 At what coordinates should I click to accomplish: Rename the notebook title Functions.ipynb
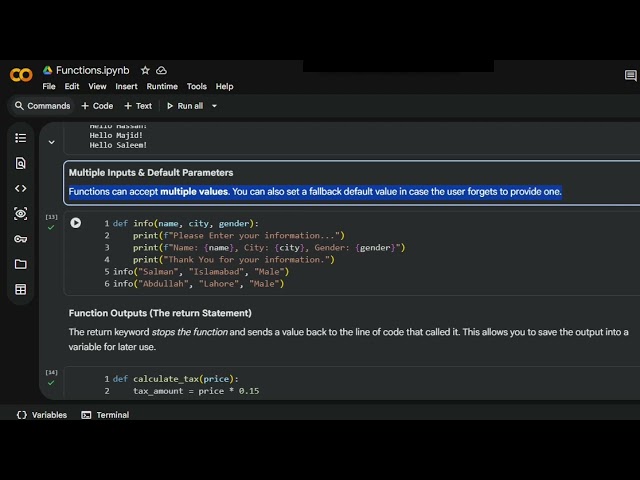click(x=93, y=70)
